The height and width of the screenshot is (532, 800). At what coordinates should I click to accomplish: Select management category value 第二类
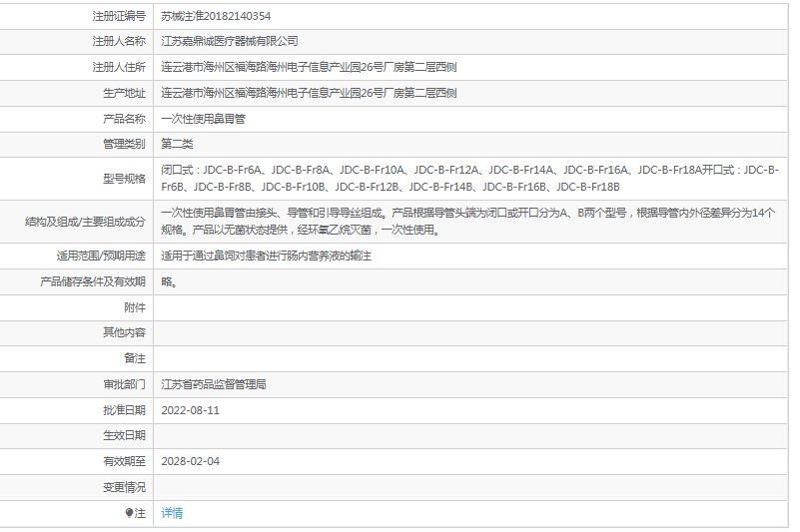(x=177, y=145)
